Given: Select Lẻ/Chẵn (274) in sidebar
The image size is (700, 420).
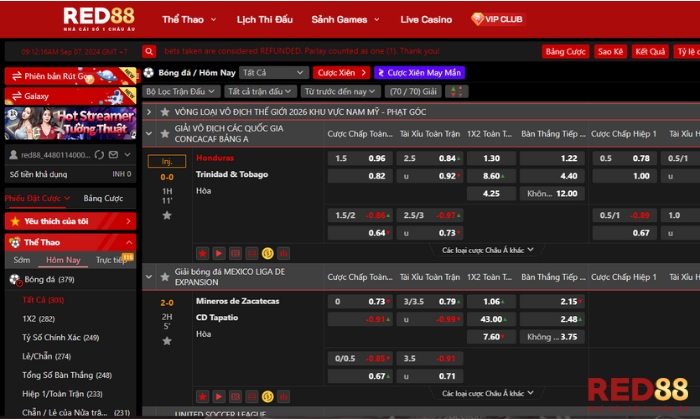Looking at the screenshot, I should click(x=47, y=356).
